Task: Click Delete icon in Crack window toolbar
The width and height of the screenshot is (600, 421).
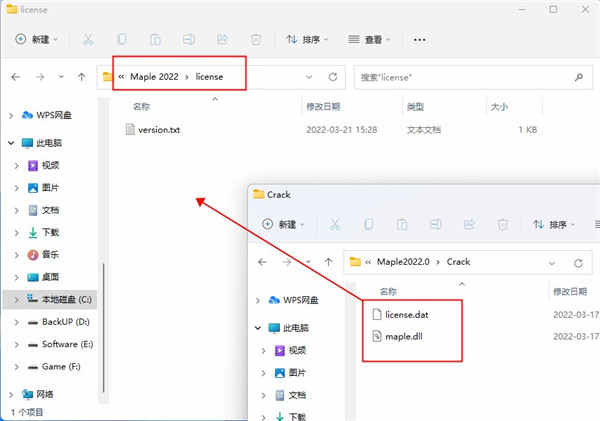Action: pos(502,224)
